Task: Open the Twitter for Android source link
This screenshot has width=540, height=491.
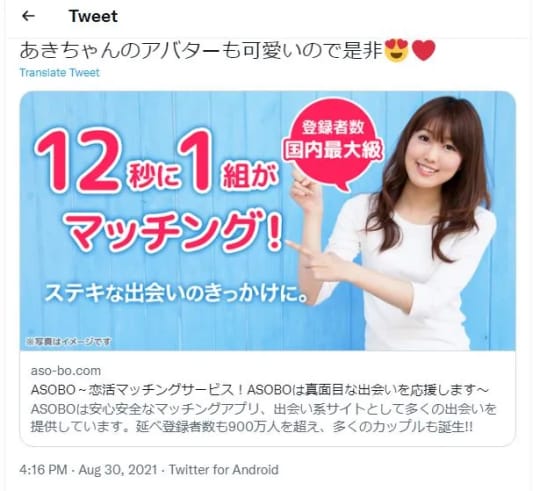Action: 224,470
